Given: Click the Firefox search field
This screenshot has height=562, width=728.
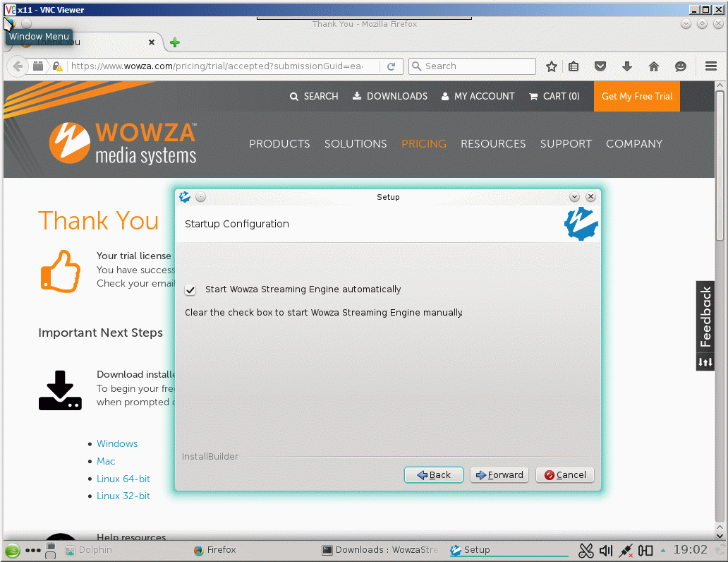Looking at the screenshot, I should pos(472,66).
